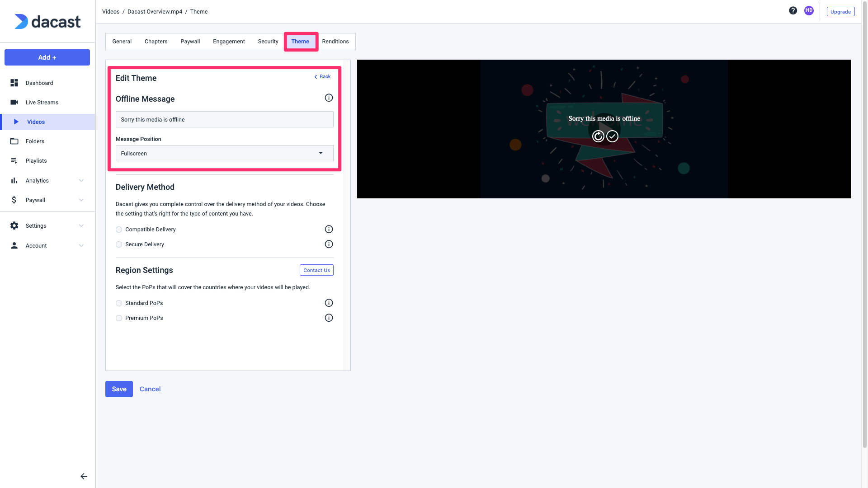Click the Save button
Screen dimensions: 868x488
click(118, 389)
